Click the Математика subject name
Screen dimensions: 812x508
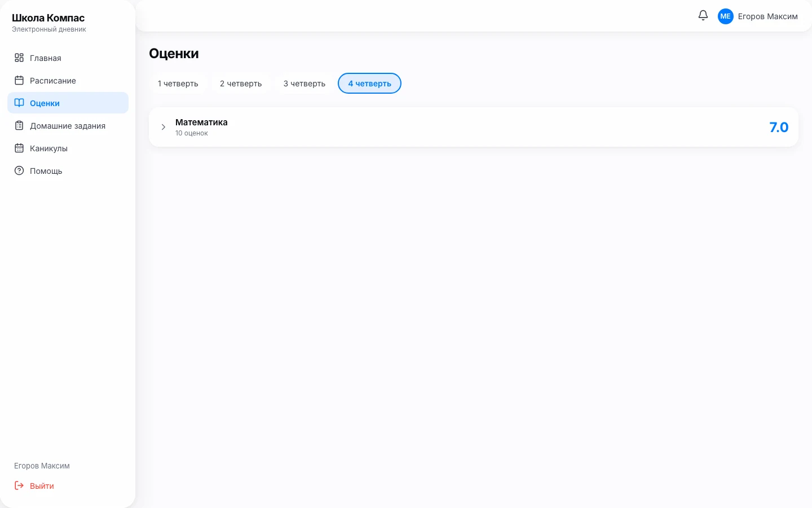pos(201,122)
